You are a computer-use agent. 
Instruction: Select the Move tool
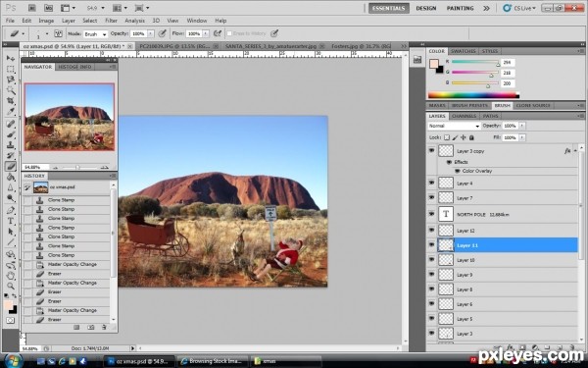[x=11, y=58]
